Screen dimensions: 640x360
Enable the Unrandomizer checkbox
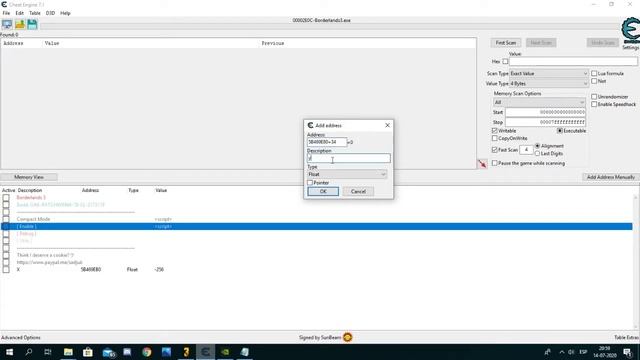(594, 97)
